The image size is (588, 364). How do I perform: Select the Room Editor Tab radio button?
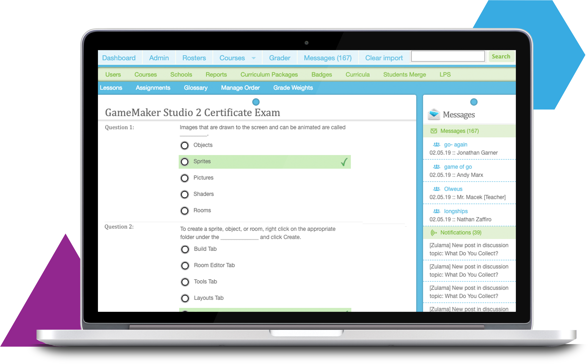(185, 266)
